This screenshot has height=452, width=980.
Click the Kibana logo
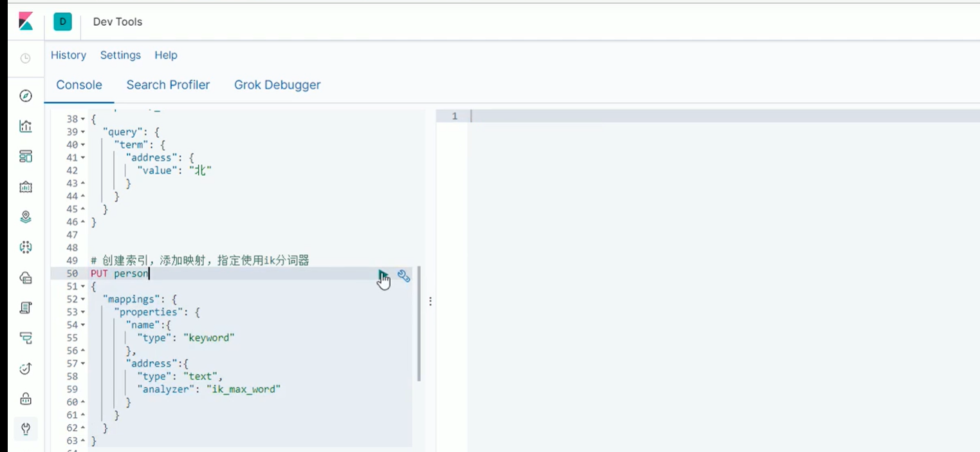coord(25,21)
